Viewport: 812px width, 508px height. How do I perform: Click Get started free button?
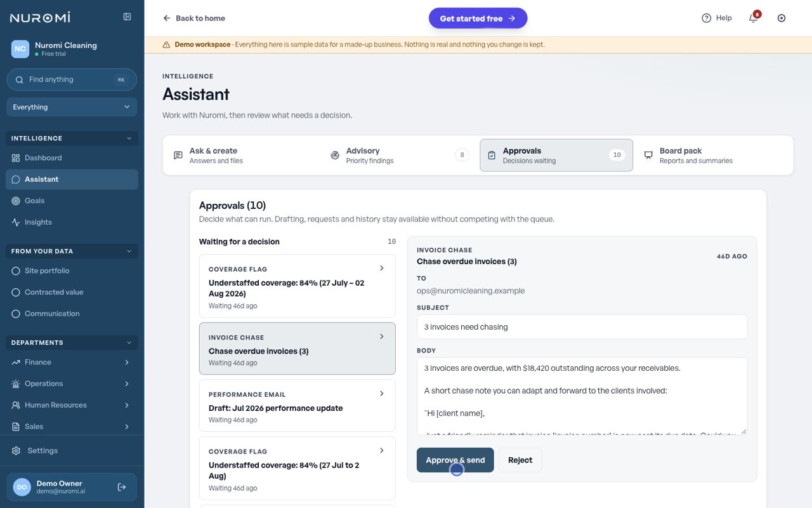tap(478, 18)
